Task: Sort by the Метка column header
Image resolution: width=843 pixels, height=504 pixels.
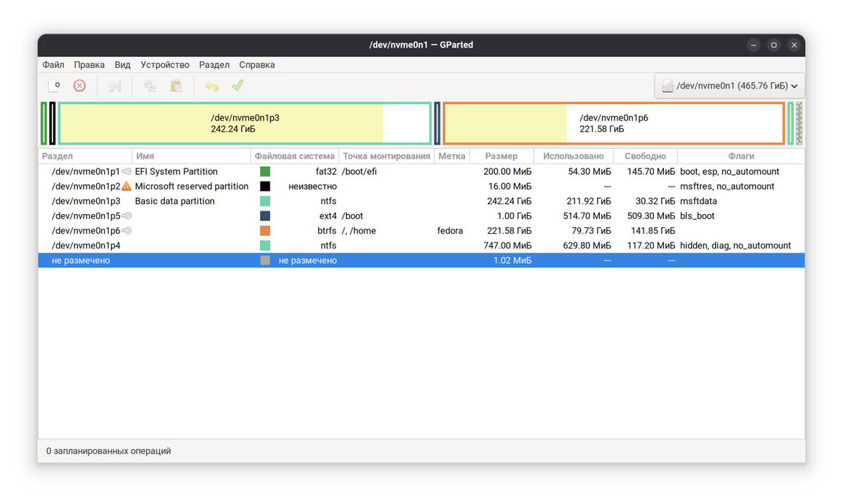Action: point(452,156)
